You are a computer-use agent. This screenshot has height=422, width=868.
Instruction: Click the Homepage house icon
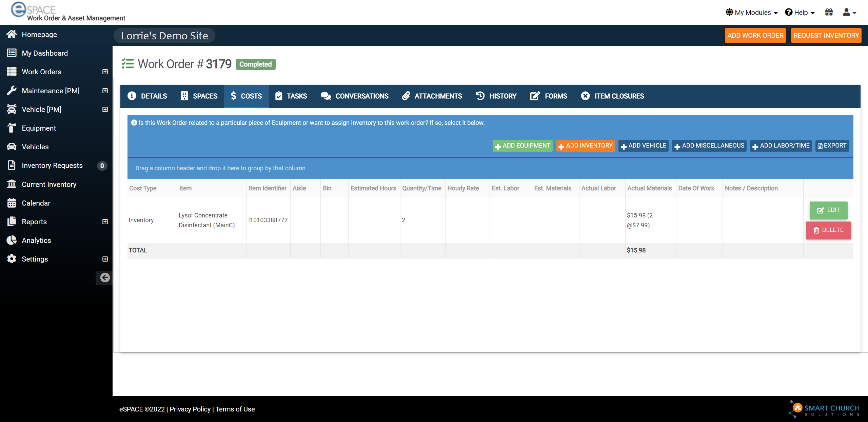[12, 34]
